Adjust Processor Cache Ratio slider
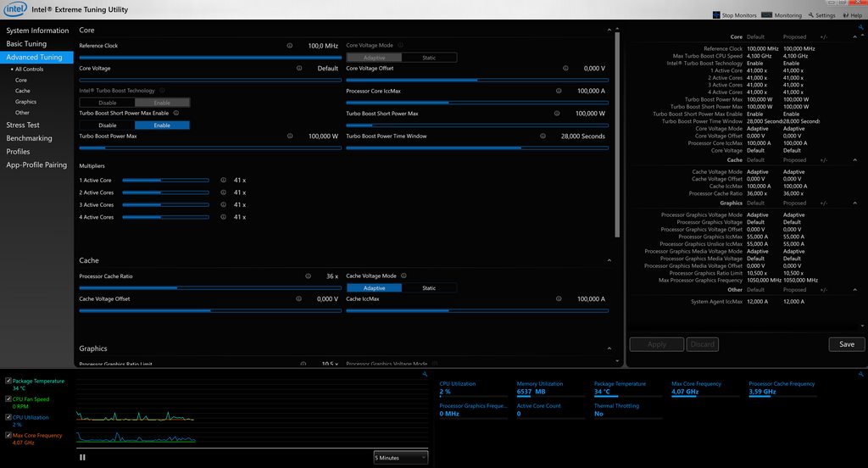The width and height of the screenshot is (868, 468). pos(210,288)
